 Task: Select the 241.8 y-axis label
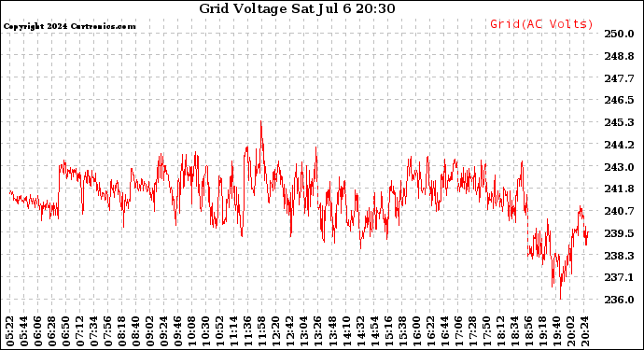[619, 189]
